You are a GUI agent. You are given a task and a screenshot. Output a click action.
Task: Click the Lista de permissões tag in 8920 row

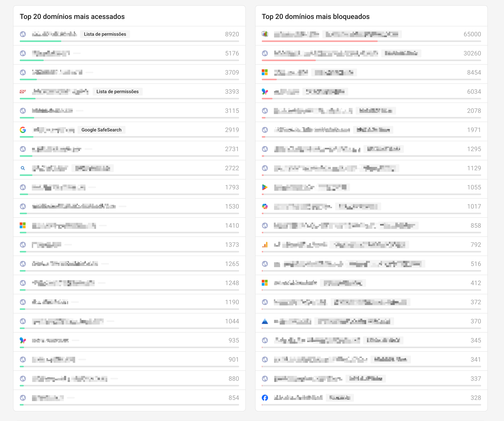click(x=105, y=34)
